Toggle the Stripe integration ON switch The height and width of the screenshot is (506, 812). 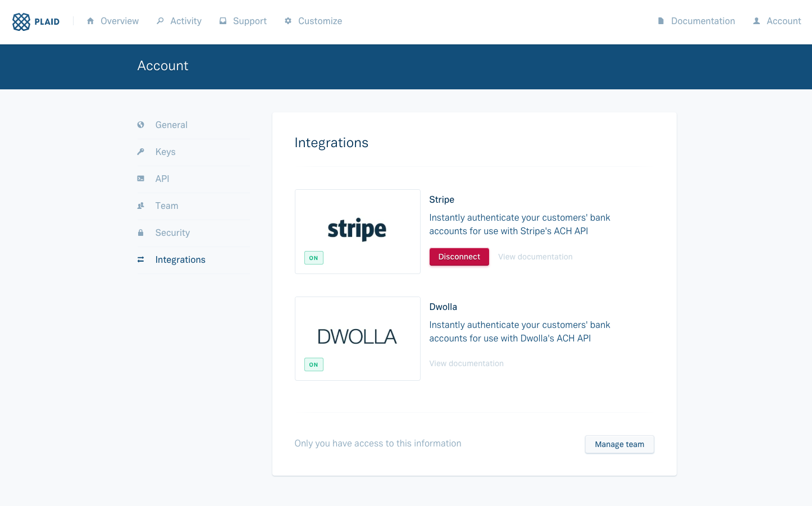click(x=313, y=257)
